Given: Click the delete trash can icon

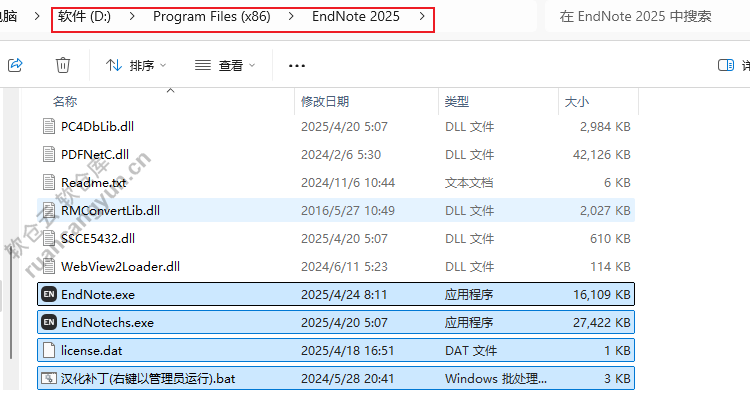Looking at the screenshot, I should [x=63, y=65].
